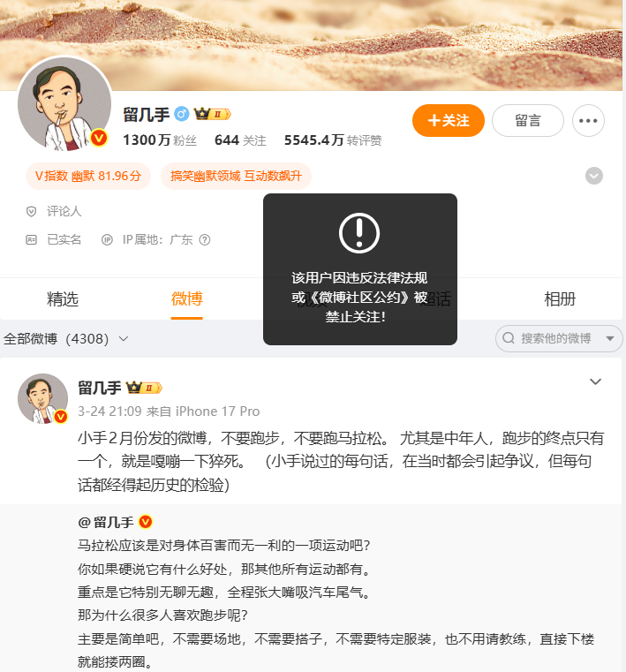Switch to the 相册 tab
626x672 pixels.
point(560,298)
